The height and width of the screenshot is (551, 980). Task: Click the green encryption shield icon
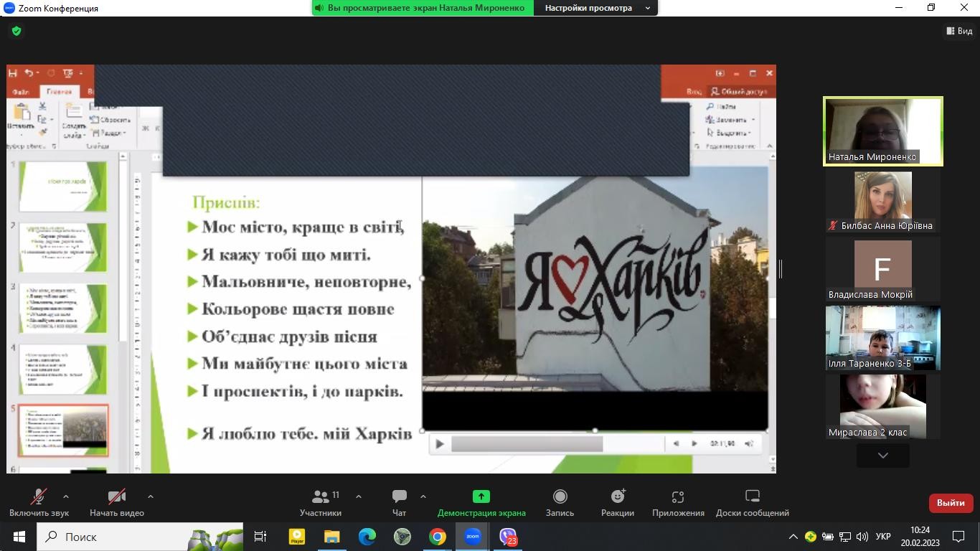pyautogui.click(x=17, y=31)
